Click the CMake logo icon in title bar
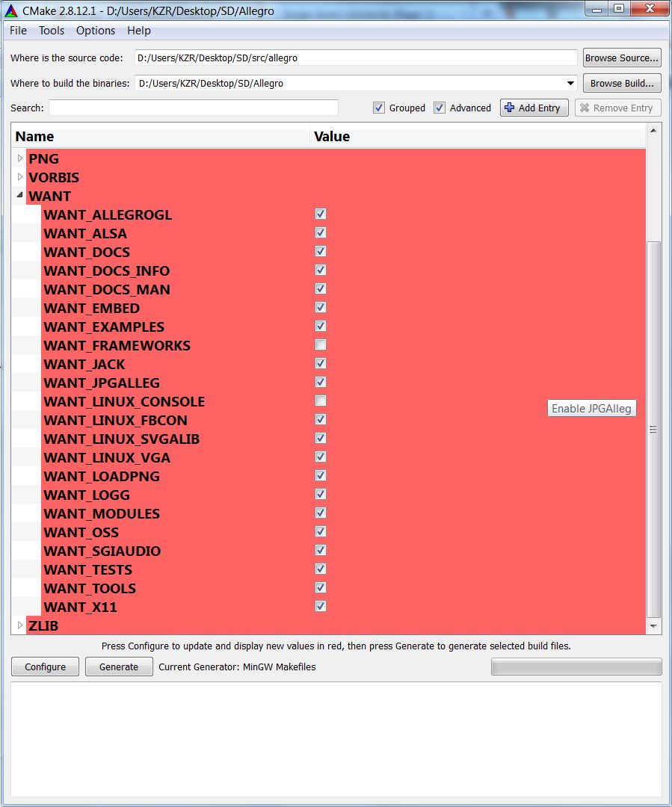 pos(10,10)
